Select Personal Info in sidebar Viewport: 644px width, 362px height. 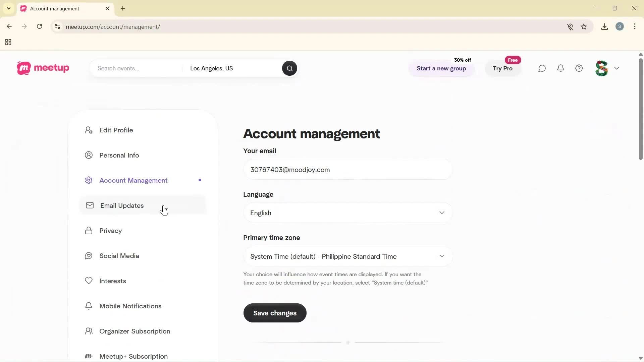119,155
